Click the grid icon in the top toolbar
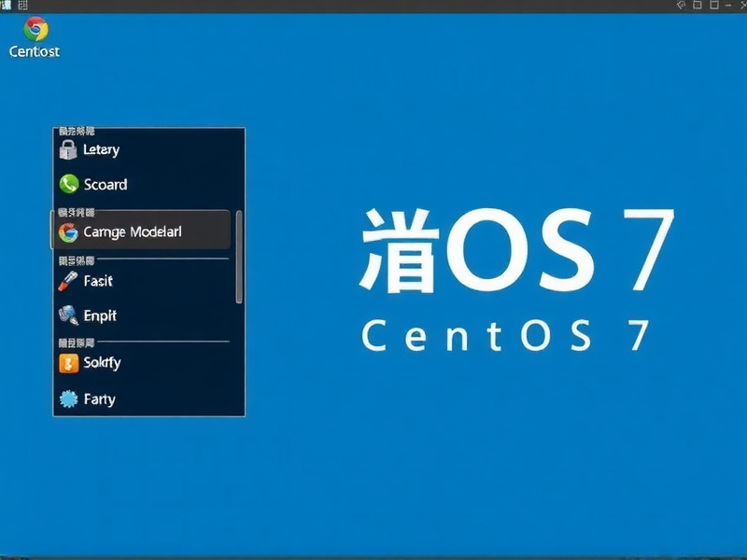Image resolution: width=747 pixels, height=560 pixels. click(x=22, y=6)
